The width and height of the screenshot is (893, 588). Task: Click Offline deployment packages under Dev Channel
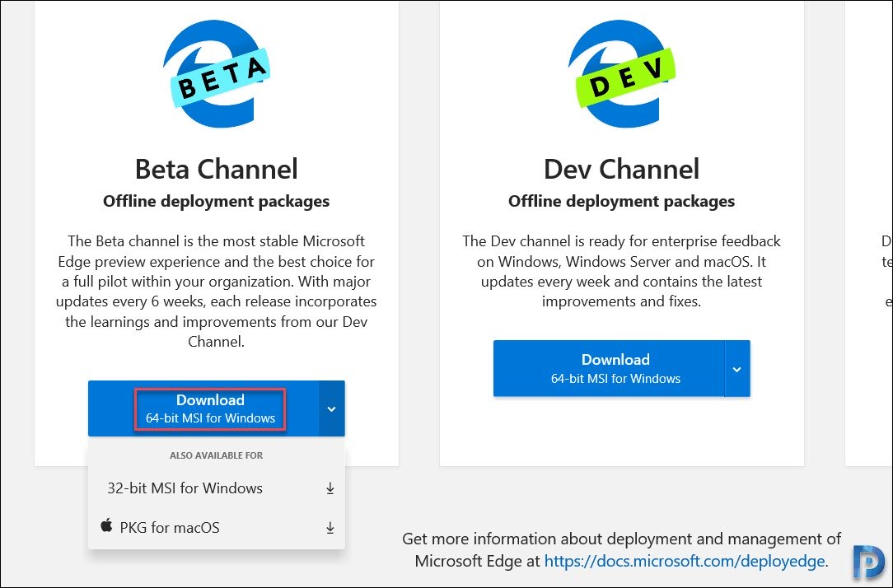tap(621, 202)
